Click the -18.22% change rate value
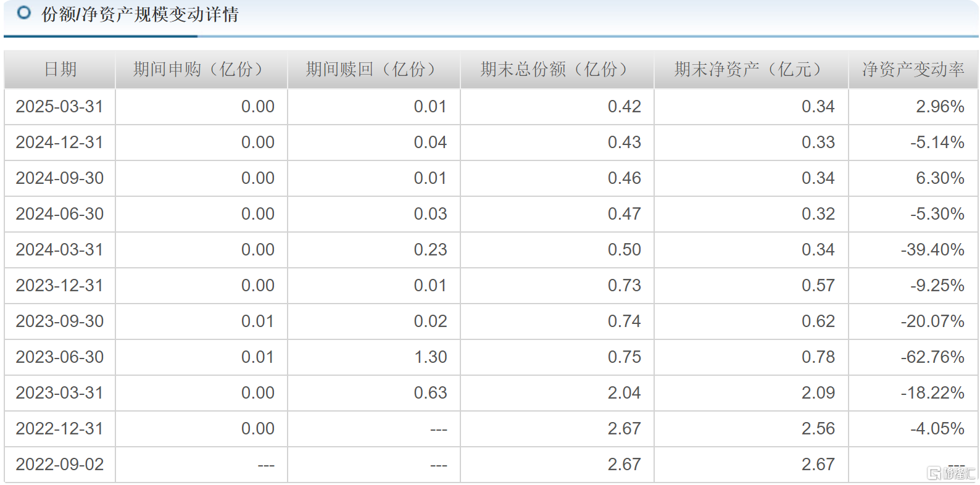The height and width of the screenshot is (485, 980). click(x=932, y=393)
